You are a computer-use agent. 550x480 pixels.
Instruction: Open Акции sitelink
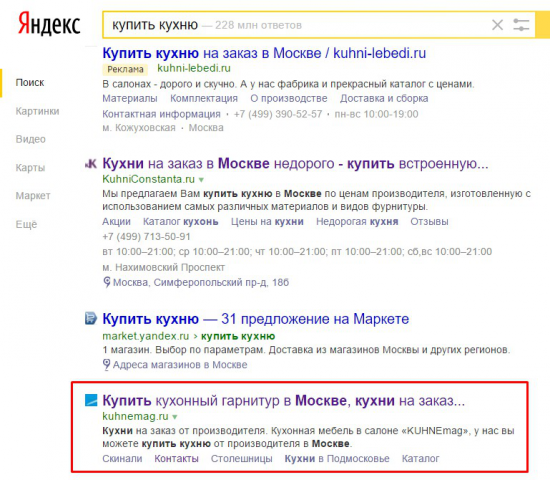[x=116, y=222]
